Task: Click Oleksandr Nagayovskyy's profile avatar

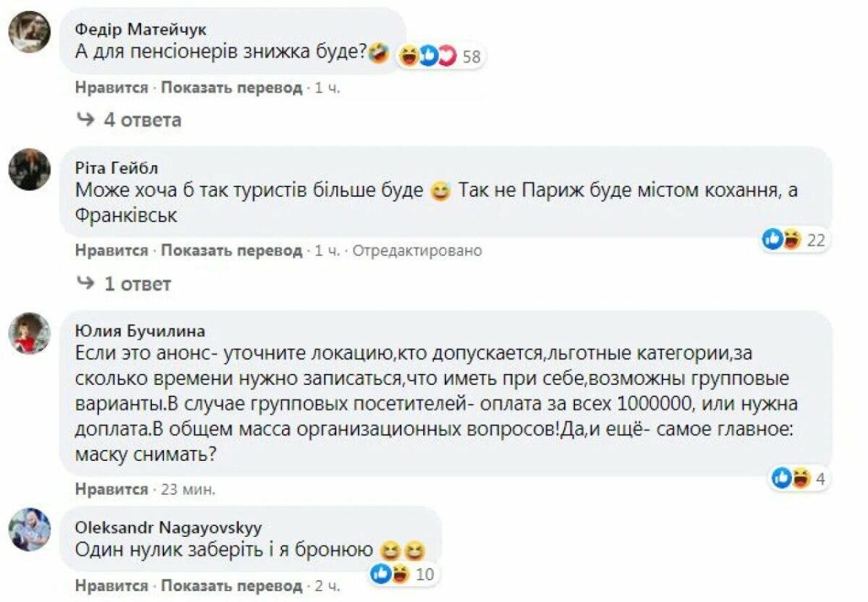Action: [x=29, y=529]
